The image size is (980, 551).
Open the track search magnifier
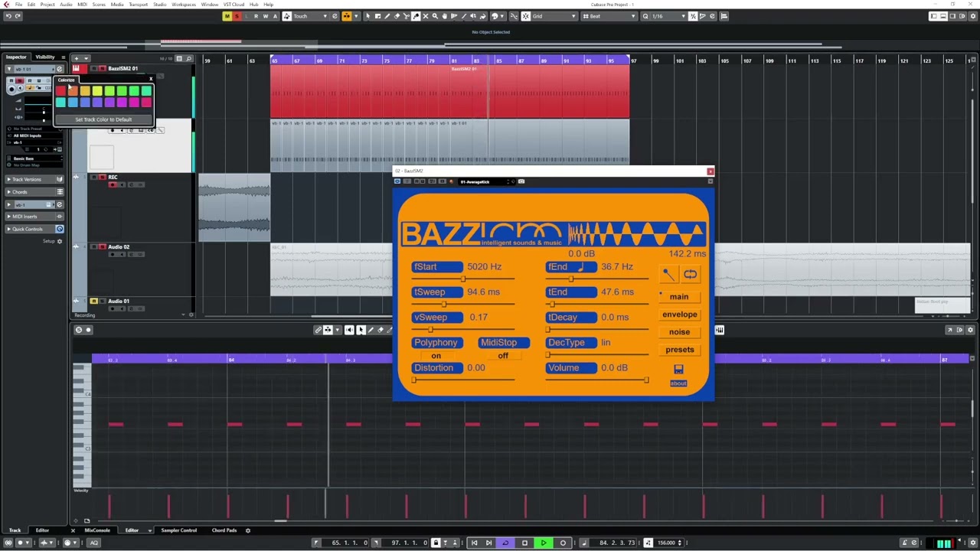click(188, 58)
